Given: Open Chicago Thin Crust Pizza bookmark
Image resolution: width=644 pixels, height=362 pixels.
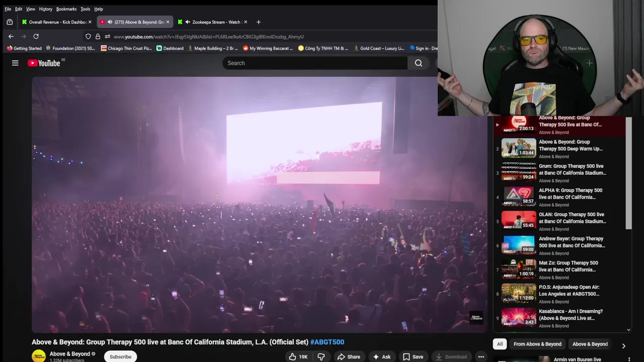Looking at the screenshot, I should [x=126, y=48].
